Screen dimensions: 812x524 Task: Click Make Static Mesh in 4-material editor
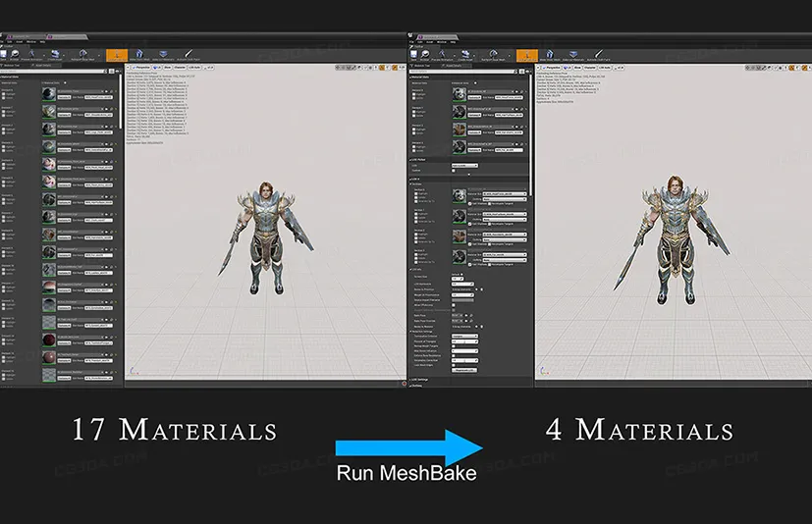[550, 54]
